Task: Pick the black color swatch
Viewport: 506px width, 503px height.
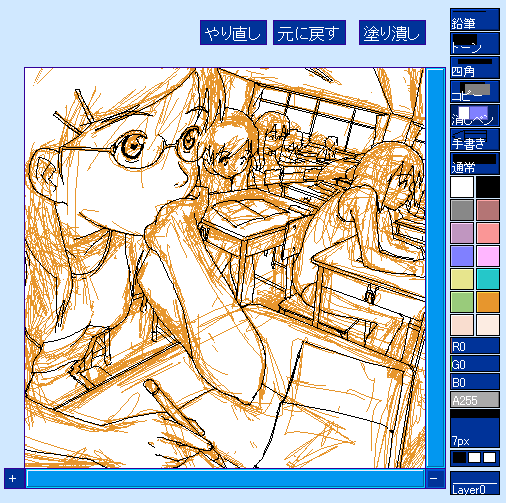Action: 488,187
